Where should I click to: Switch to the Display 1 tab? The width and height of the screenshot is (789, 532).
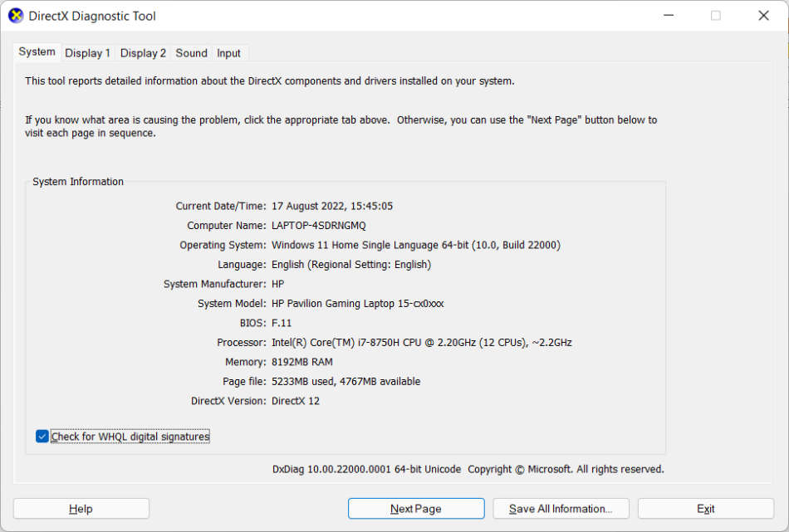pyautogui.click(x=87, y=53)
